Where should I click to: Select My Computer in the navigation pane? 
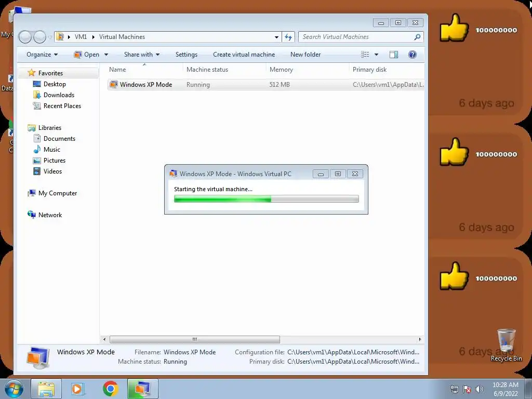click(57, 193)
